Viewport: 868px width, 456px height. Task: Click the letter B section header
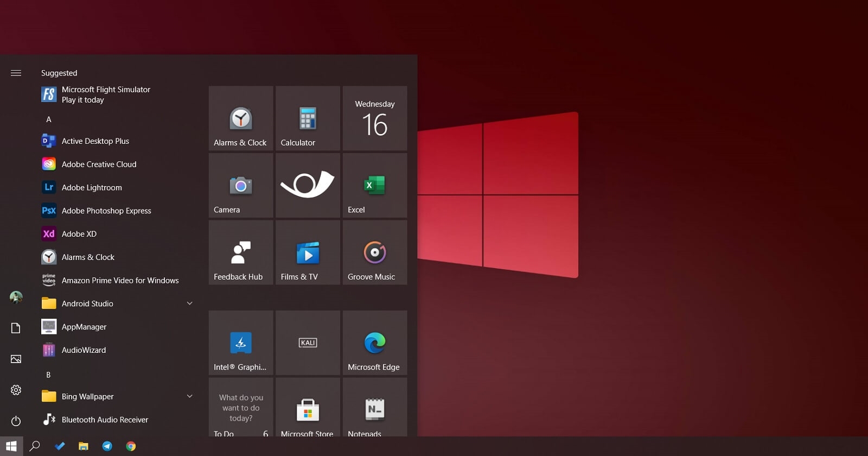(48, 375)
